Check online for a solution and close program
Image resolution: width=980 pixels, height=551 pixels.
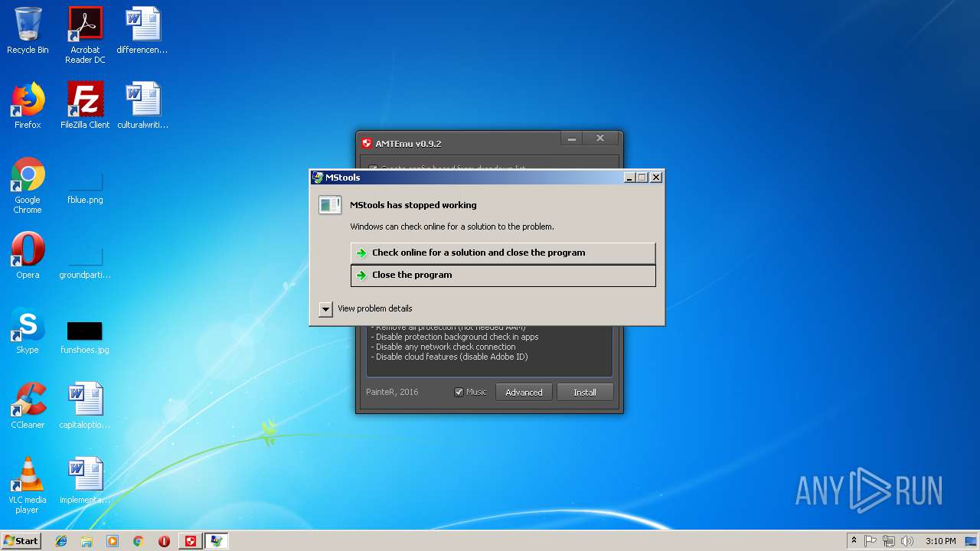coord(503,253)
